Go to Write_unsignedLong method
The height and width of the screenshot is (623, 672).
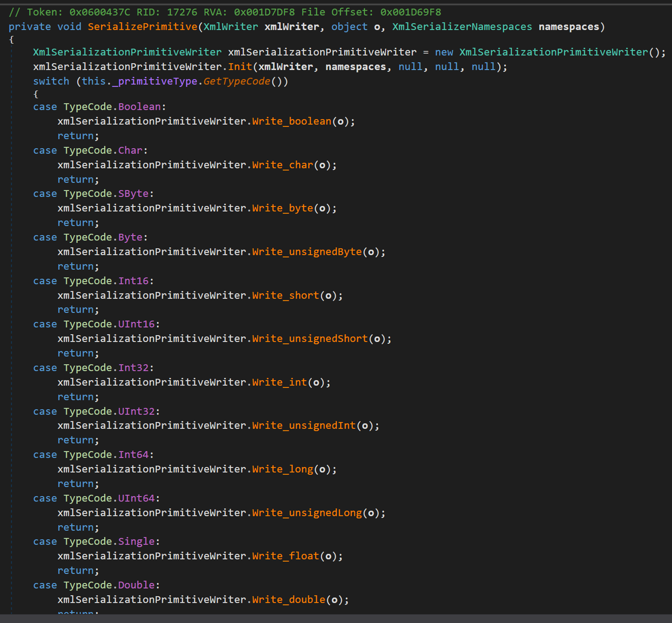(x=307, y=513)
